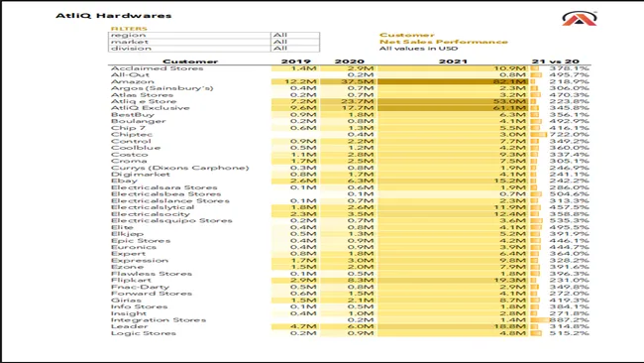644x363 pixels.
Task: Click the 'All values in USD' note
Action: [418, 49]
